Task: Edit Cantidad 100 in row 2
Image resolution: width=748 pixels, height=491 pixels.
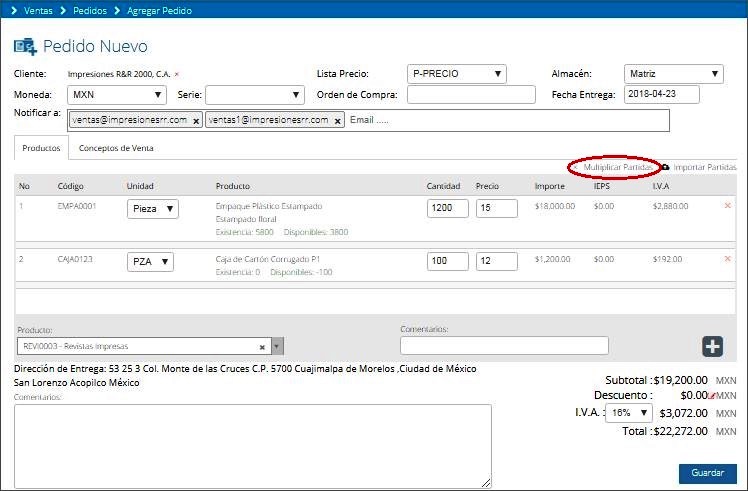Action: [x=447, y=261]
